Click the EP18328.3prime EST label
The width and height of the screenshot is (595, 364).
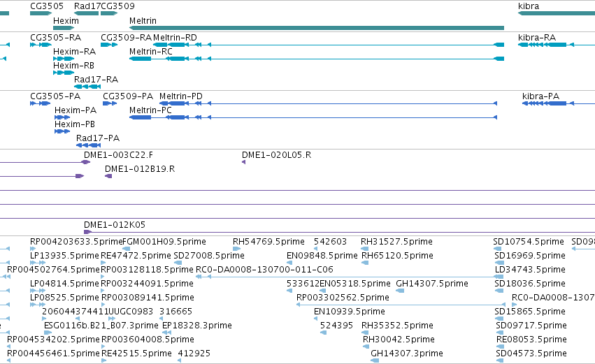point(197,326)
